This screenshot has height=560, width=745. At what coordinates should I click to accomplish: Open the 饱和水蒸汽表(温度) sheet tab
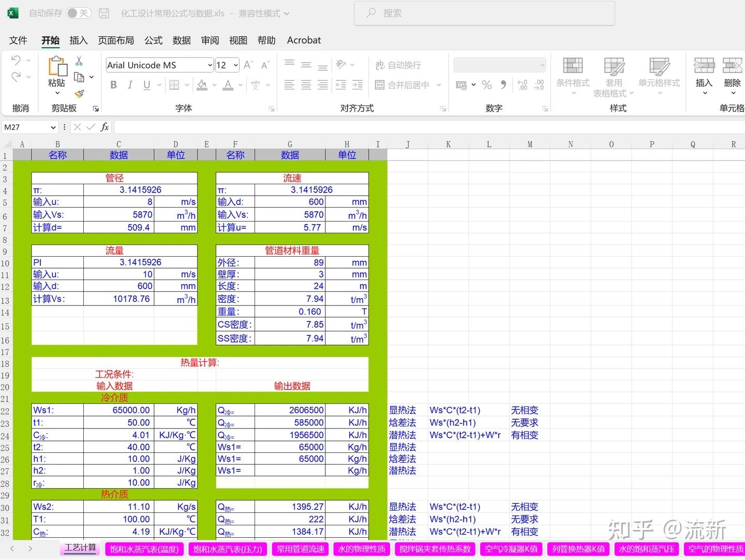pyautogui.click(x=144, y=549)
